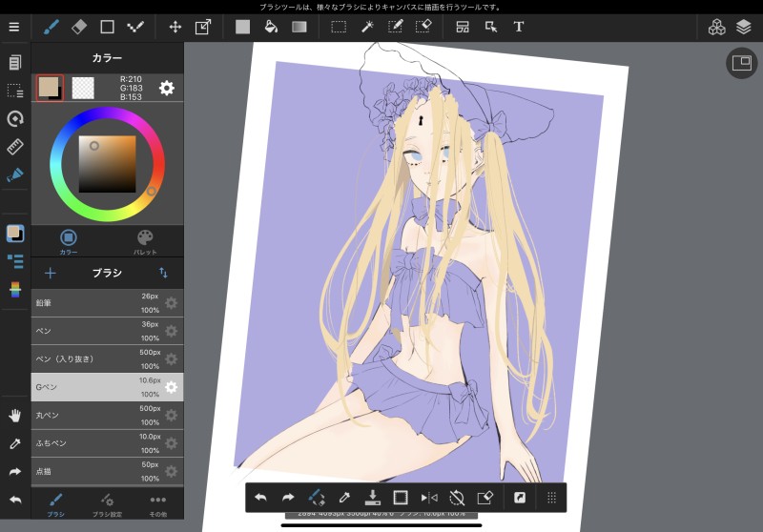Click the hue ring handle
Screen dimensions: 763x532
(152, 192)
